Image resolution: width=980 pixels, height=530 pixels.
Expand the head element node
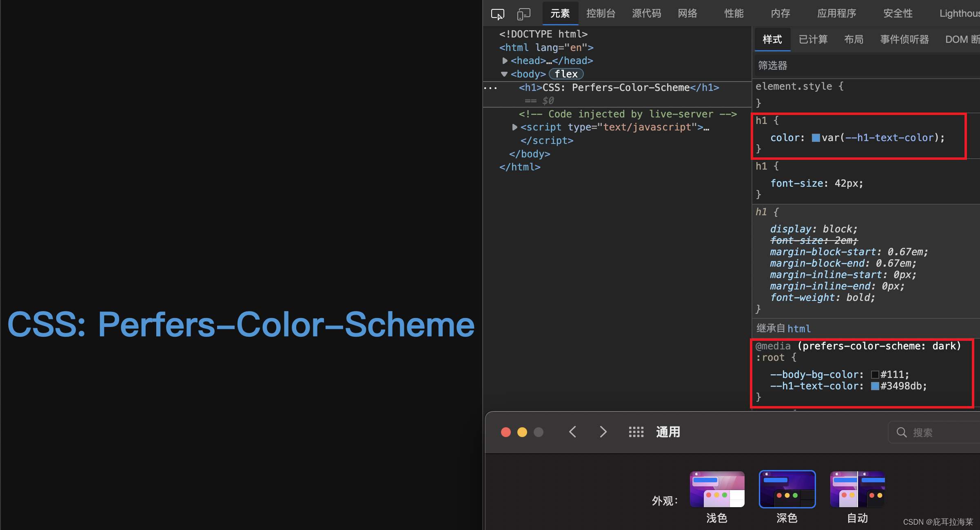pos(505,61)
